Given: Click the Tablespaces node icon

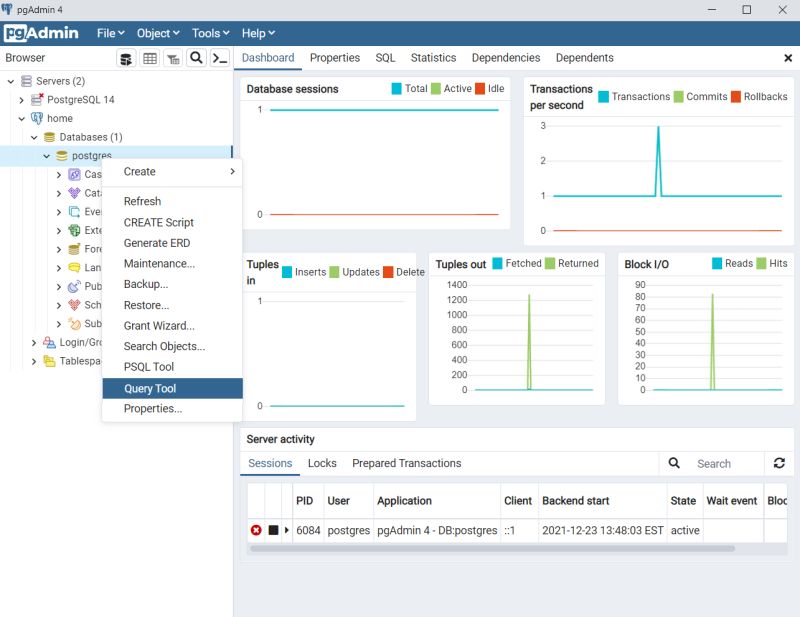Looking at the screenshot, I should pos(49,361).
